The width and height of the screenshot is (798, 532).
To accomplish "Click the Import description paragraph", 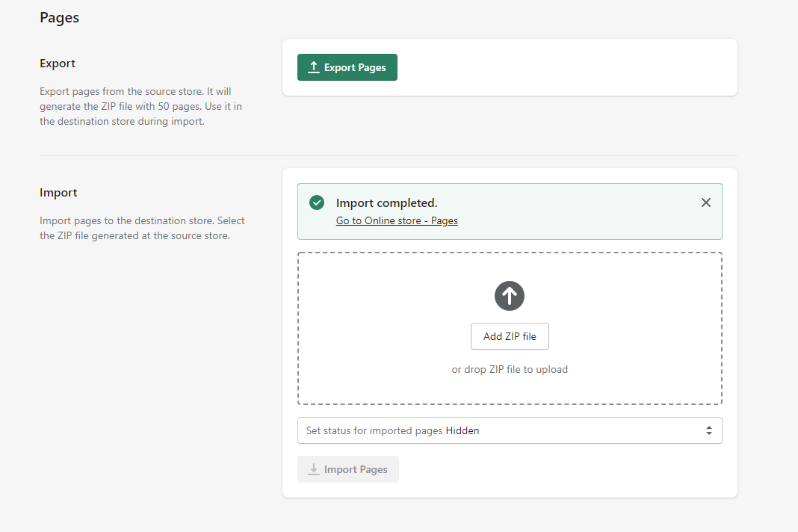I will click(x=142, y=229).
